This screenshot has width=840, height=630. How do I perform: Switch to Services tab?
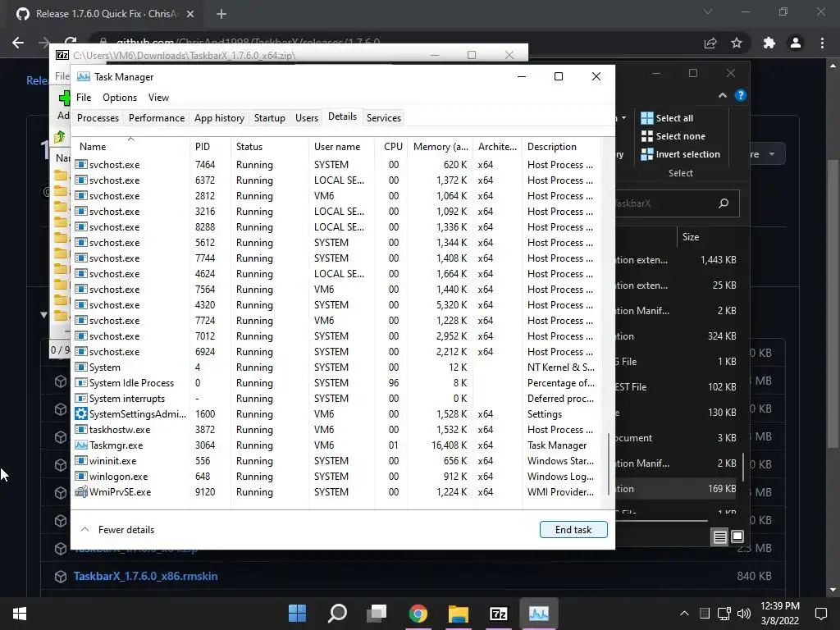pyautogui.click(x=384, y=118)
